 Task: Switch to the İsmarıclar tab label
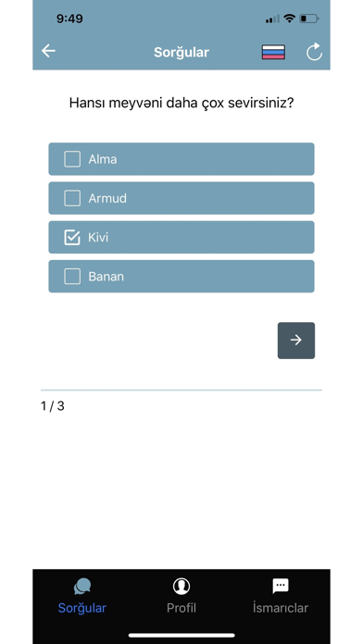click(281, 608)
